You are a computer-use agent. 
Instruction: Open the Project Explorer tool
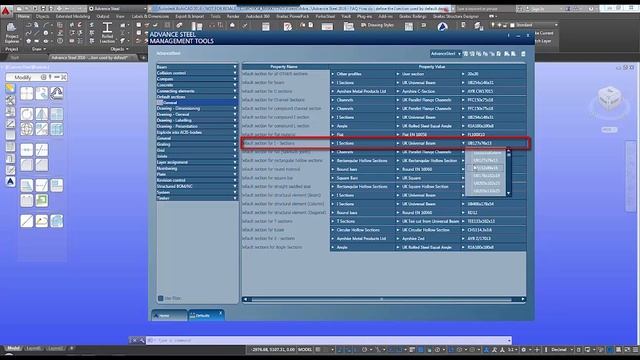(11, 33)
